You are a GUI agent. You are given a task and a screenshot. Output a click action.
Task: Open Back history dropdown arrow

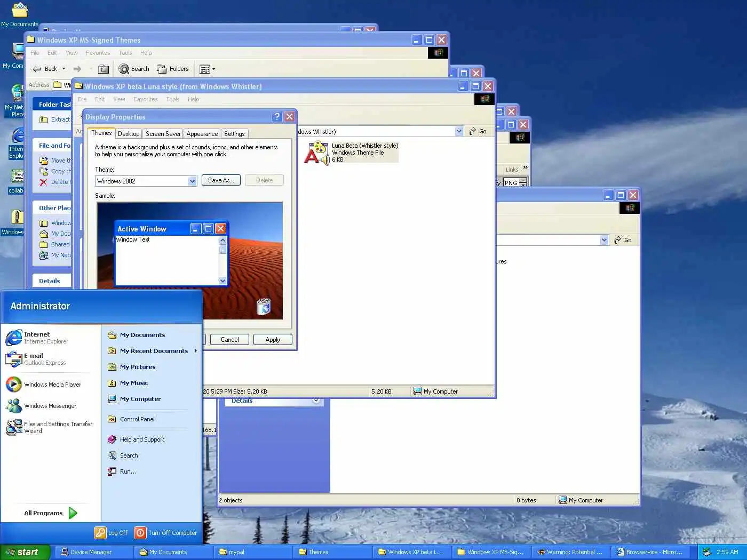tap(63, 69)
